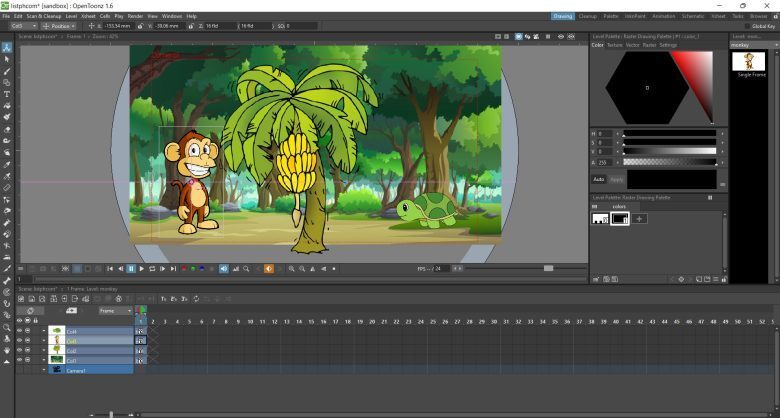The height and width of the screenshot is (418, 780).
Task: Click the V value slider bar
Action: 669,151
